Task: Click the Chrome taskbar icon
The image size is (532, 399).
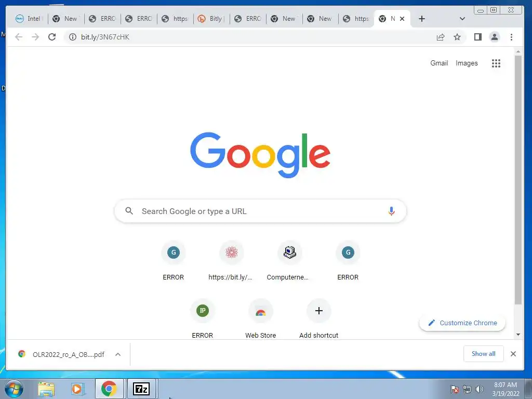Action: pos(109,389)
